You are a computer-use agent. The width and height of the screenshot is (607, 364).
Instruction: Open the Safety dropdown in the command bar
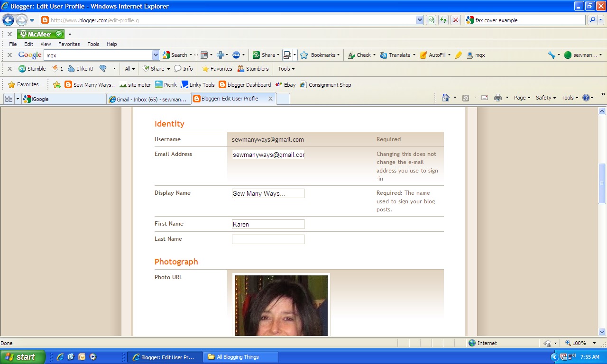click(546, 98)
